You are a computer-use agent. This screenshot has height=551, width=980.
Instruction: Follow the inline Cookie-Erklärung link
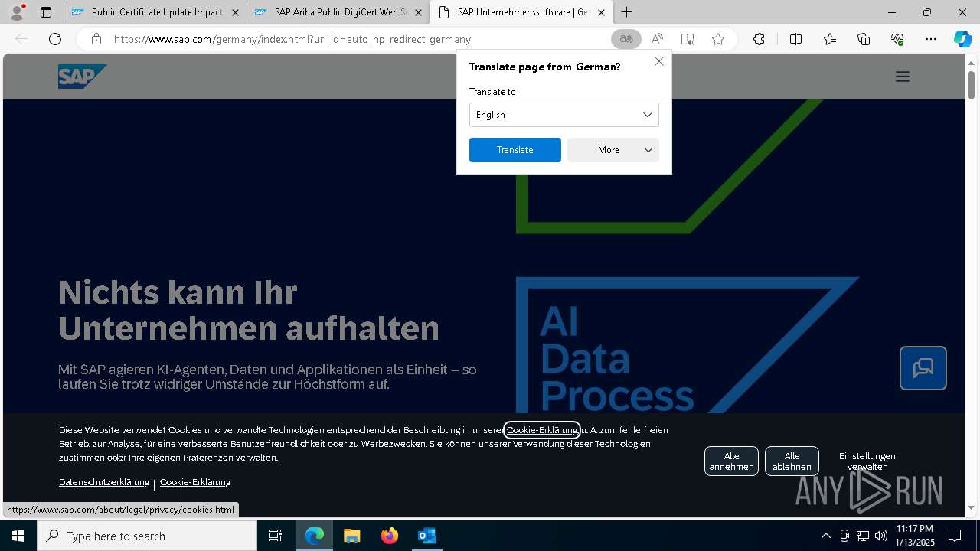point(541,430)
